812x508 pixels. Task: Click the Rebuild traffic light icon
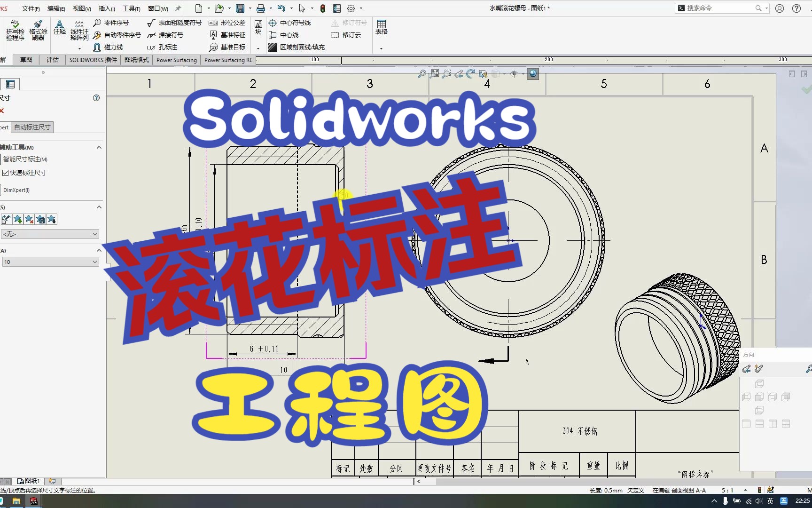point(323,8)
